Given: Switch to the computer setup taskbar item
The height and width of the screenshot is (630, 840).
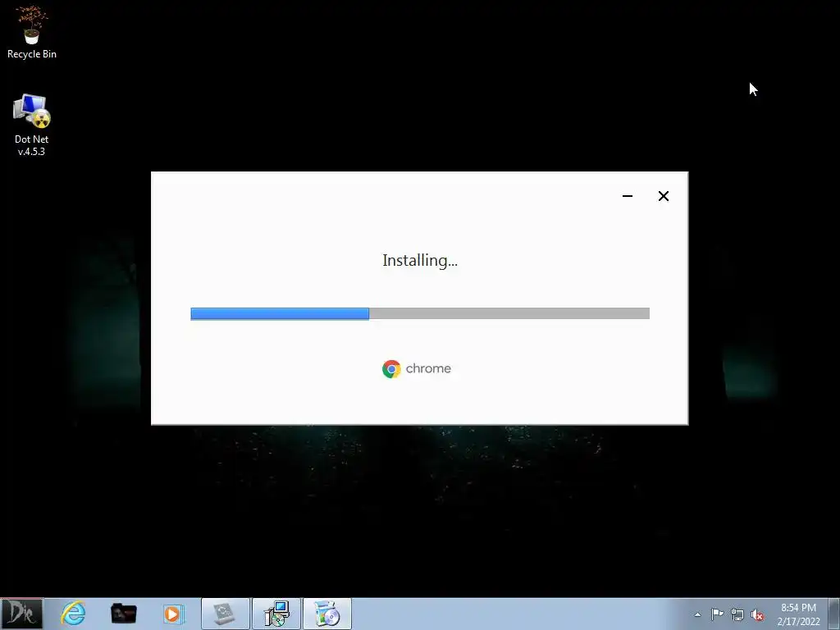Looking at the screenshot, I should 277,614.
